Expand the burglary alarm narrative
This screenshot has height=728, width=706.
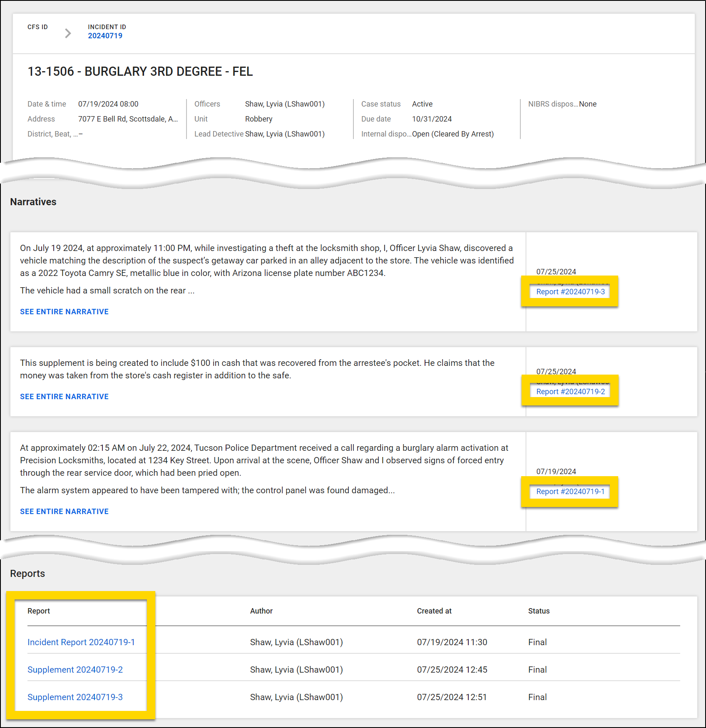click(64, 511)
